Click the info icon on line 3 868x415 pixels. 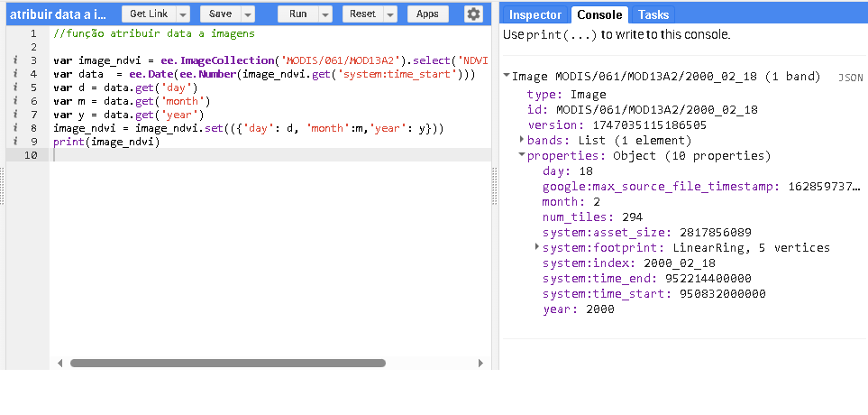pyautogui.click(x=17, y=60)
